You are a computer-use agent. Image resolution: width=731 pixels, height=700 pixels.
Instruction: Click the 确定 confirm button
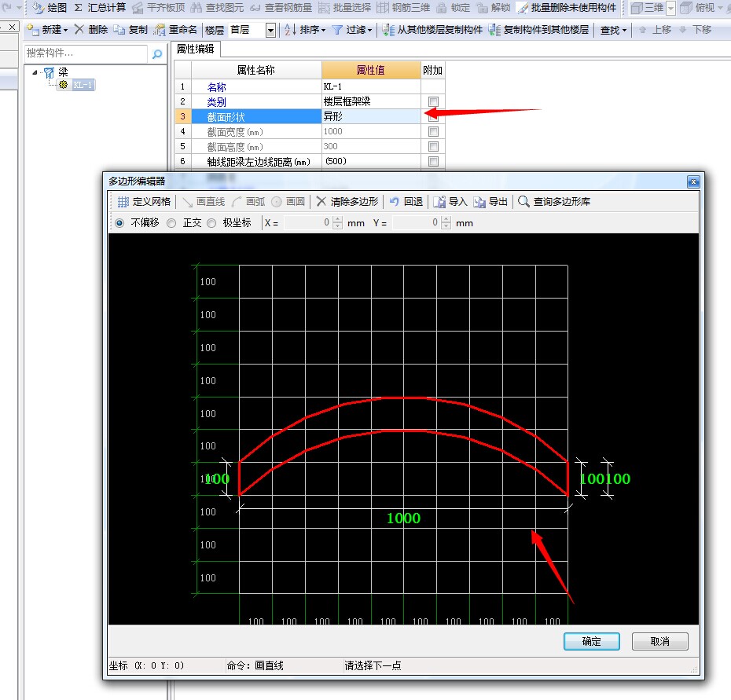click(x=592, y=641)
